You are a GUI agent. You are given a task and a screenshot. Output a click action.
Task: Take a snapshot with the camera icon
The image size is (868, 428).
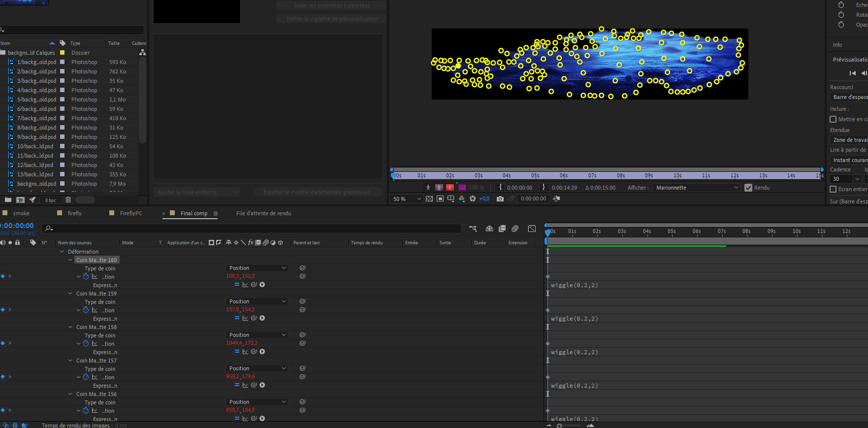pos(500,198)
